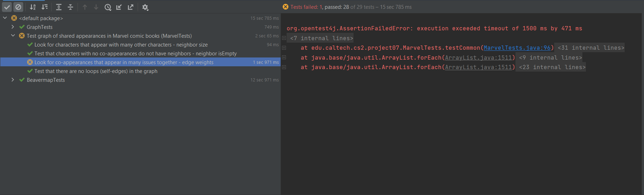
Task: Toggle the Show Passed tests button
Action: (x=7, y=7)
